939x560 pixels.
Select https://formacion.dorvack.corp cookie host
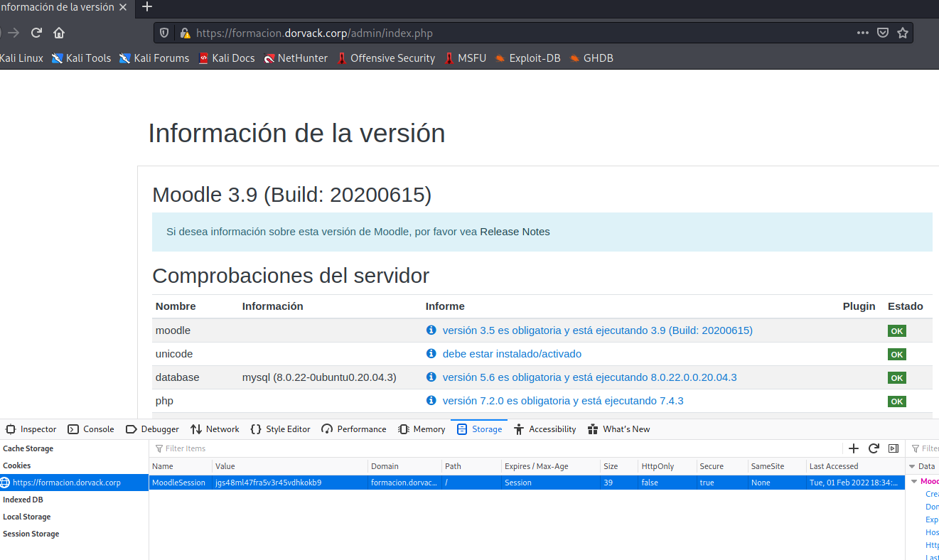74,483
